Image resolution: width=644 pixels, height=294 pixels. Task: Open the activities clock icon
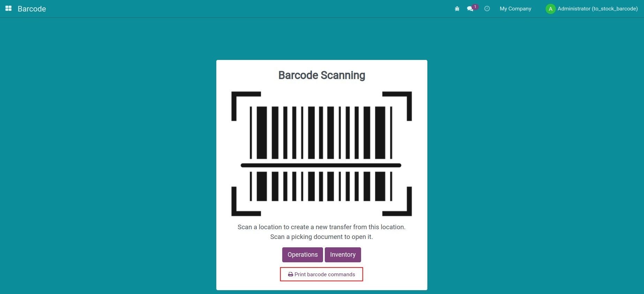click(487, 9)
